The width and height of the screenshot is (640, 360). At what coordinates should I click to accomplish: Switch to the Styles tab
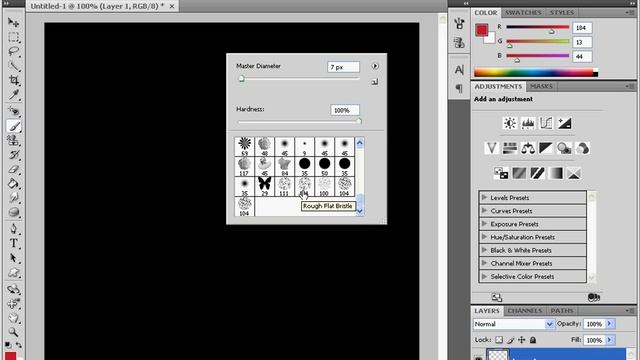point(562,13)
